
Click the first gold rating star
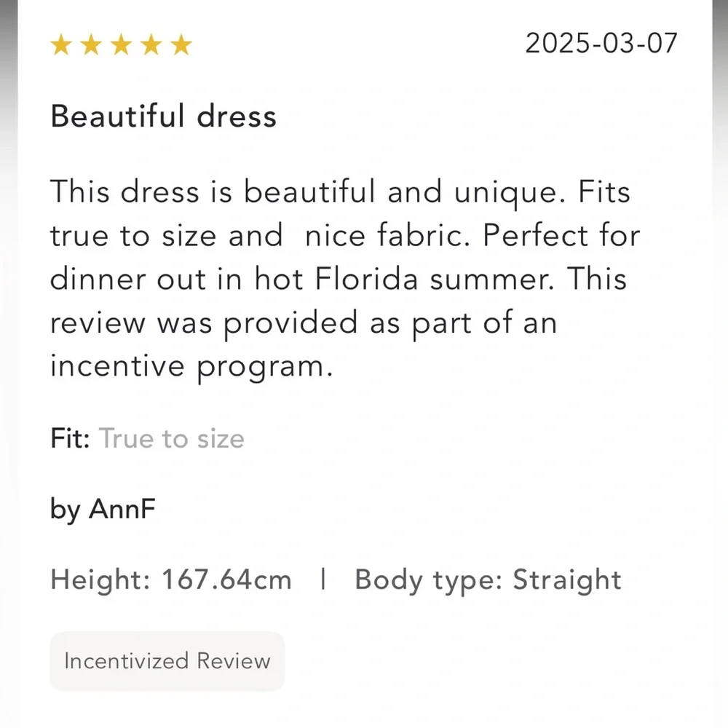coord(61,45)
